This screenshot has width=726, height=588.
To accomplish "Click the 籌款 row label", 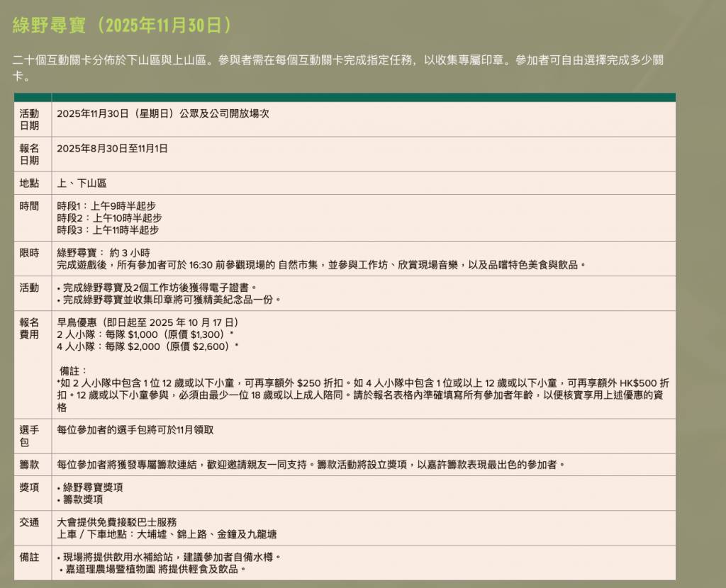I will tap(30, 465).
